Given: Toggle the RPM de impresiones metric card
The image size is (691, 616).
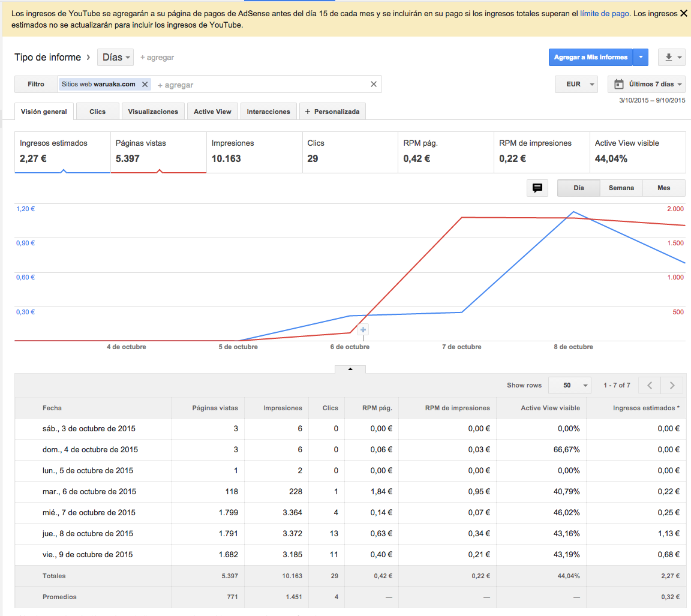Looking at the screenshot, I should tap(542, 152).
